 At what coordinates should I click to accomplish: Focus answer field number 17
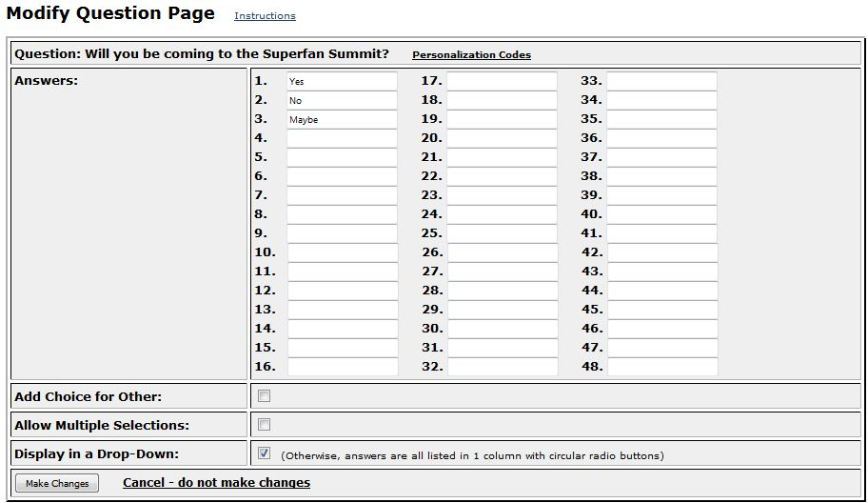(x=502, y=81)
